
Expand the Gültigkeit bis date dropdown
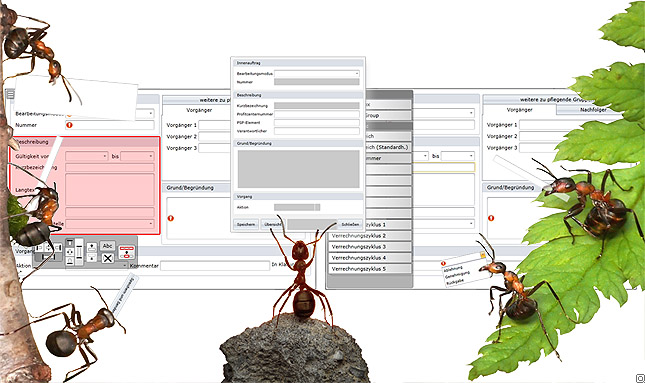pyautogui.click(x=137, y=156)
